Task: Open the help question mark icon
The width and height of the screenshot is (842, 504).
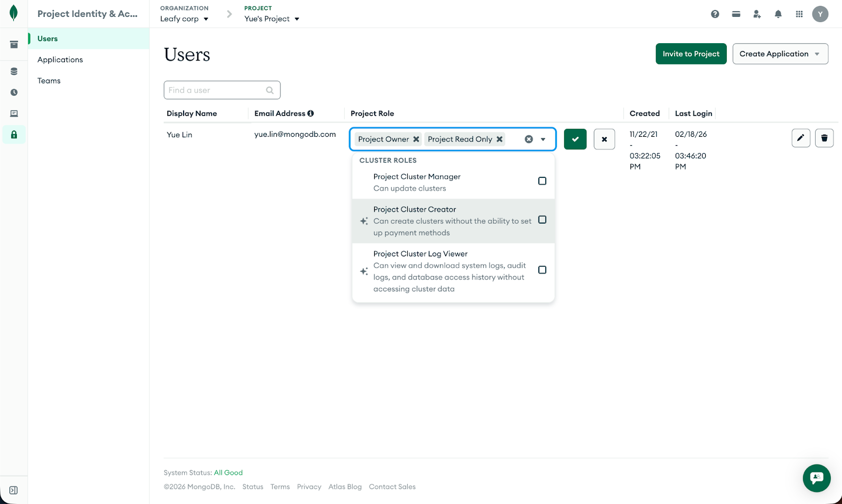Action: click(x=715, y=14)
